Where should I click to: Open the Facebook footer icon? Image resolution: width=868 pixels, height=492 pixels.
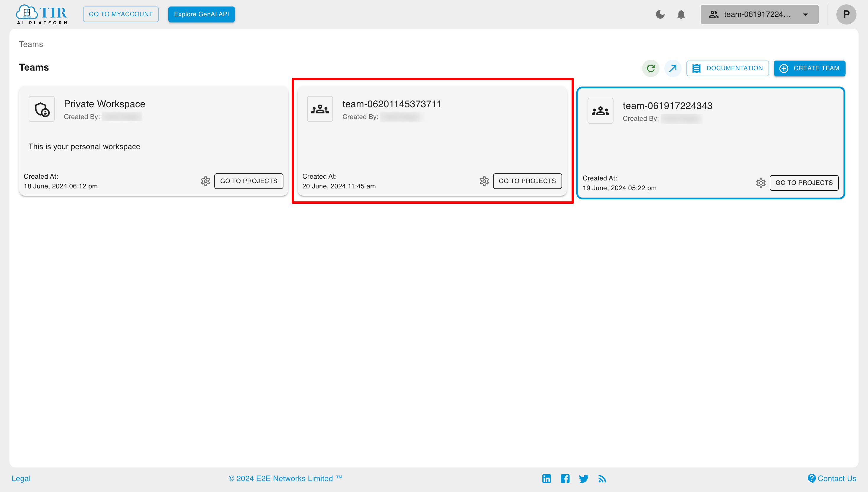tap(565, 478)
